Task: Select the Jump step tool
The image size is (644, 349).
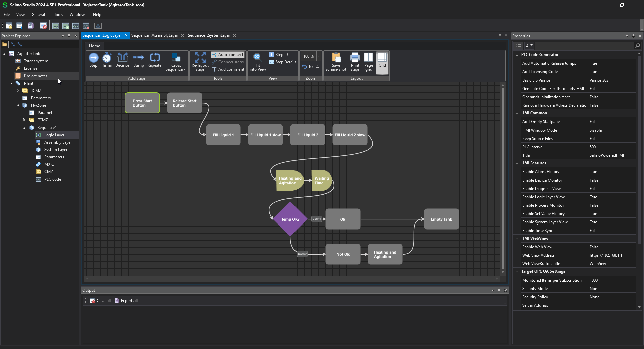Action: click(x=139, y=60)
